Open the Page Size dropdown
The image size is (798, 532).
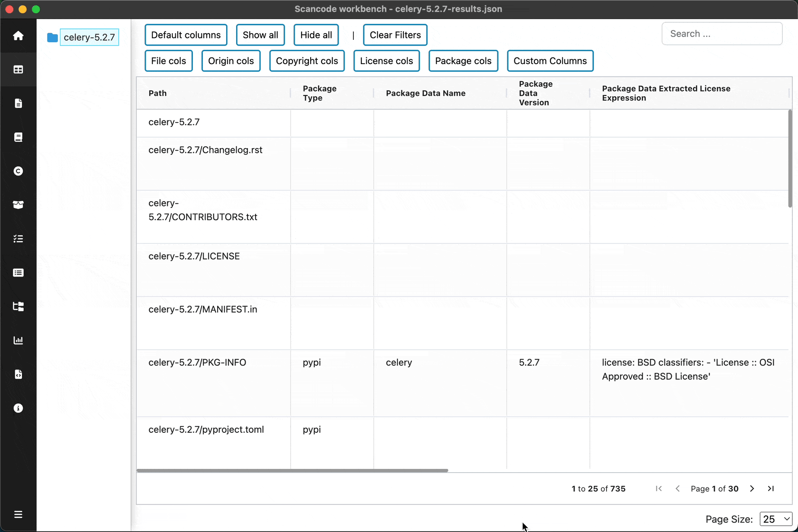coord(776,519)
